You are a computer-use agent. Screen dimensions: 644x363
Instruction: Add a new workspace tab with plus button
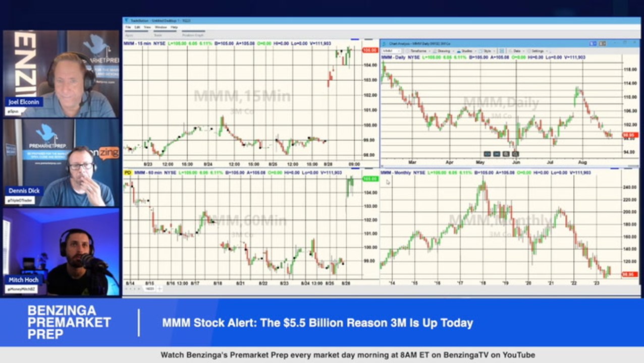[x=159, y=288]
